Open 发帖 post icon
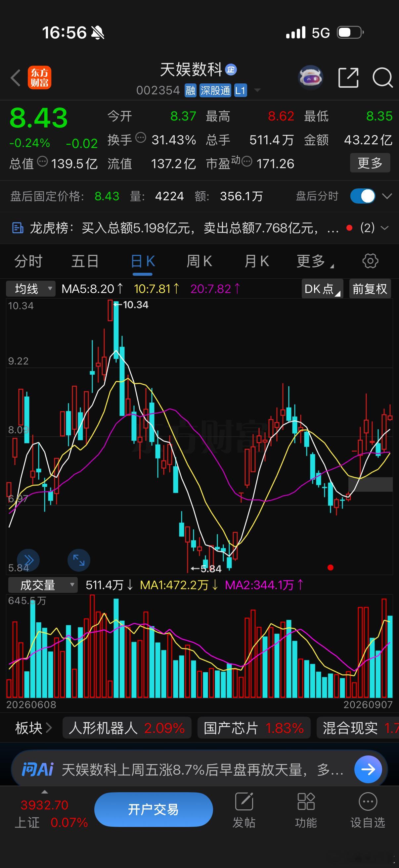 (x=244, y=801)
